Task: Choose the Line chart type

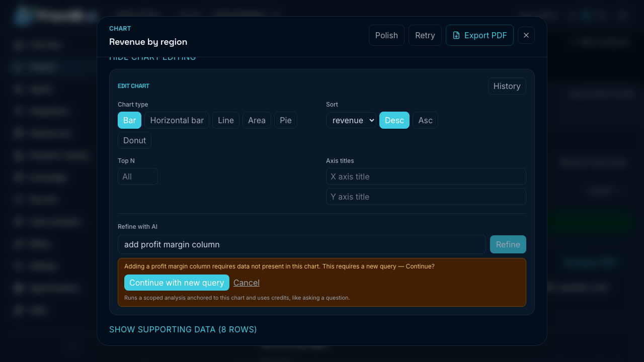Action: click(226, 120)
